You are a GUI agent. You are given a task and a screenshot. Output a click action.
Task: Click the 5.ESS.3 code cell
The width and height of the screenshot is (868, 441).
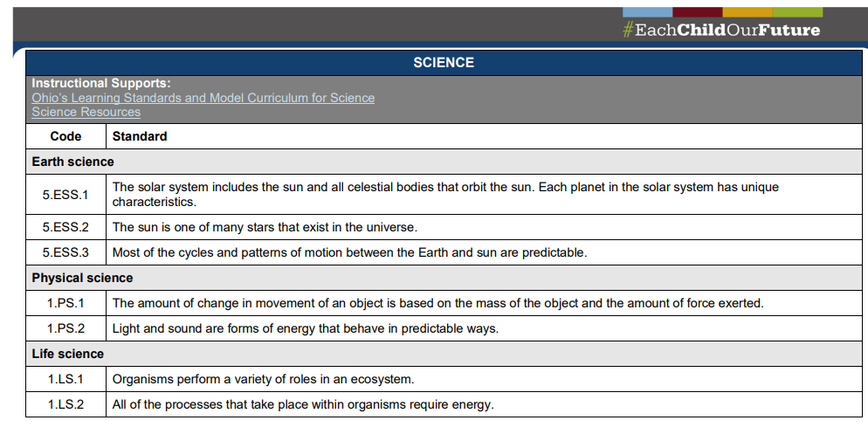click(65, 252)
